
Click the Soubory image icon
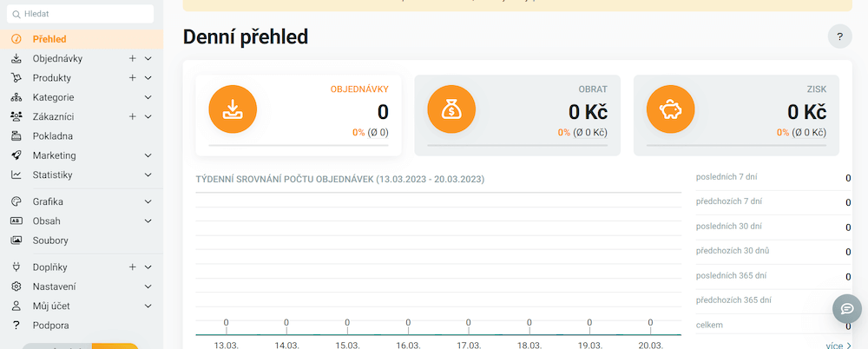click(x=16, y=240)
